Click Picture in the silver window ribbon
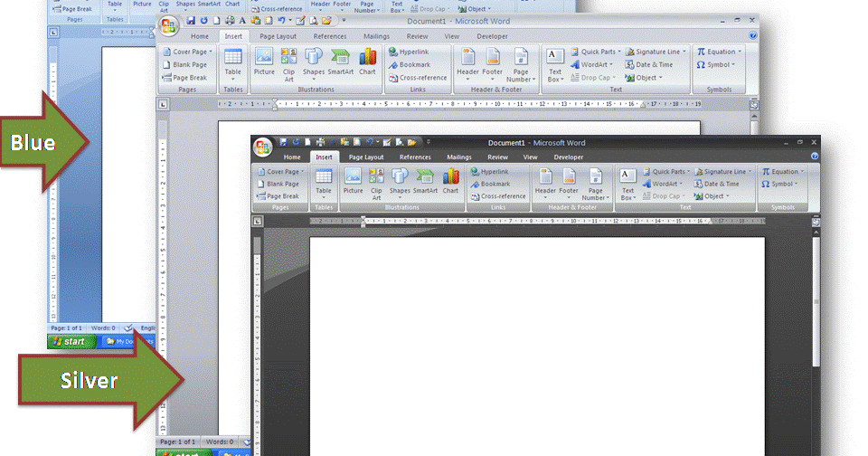The width and height of the screenshot is (868, 456). (x=264, y=62)
